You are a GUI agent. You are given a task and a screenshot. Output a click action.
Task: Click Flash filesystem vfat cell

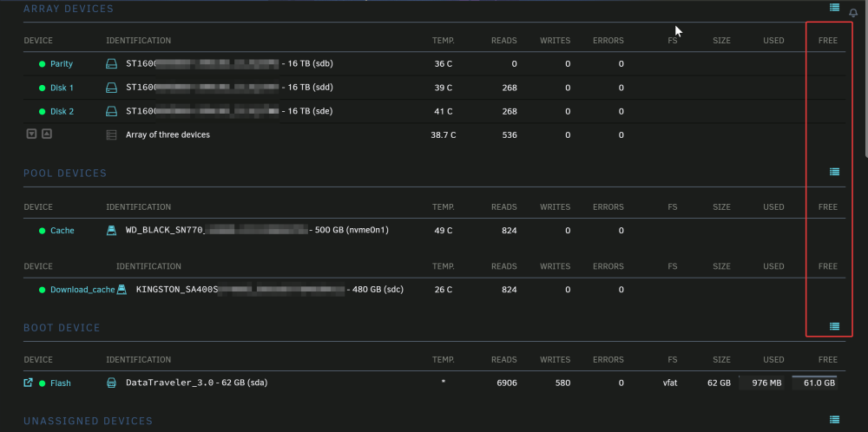pos(670,383)
